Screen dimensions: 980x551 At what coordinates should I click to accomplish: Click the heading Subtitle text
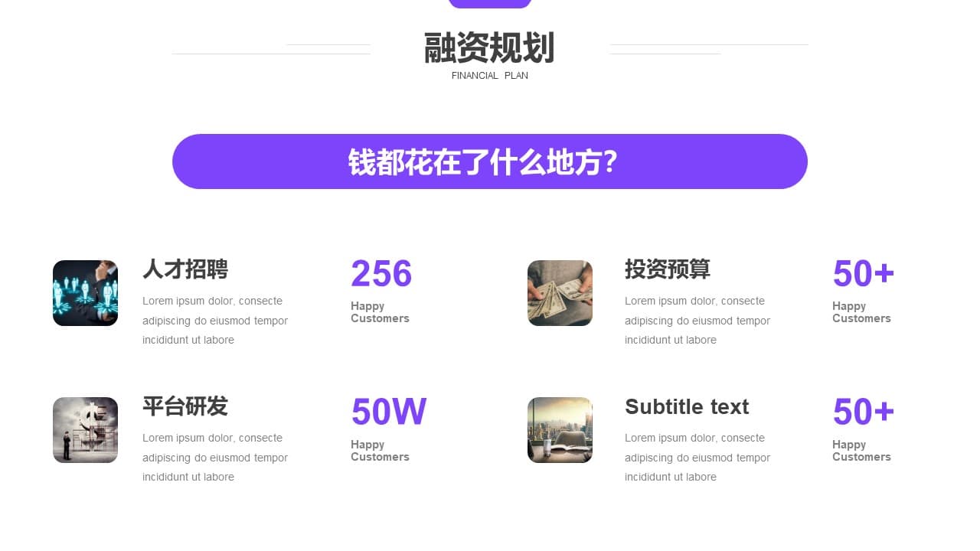687,407
